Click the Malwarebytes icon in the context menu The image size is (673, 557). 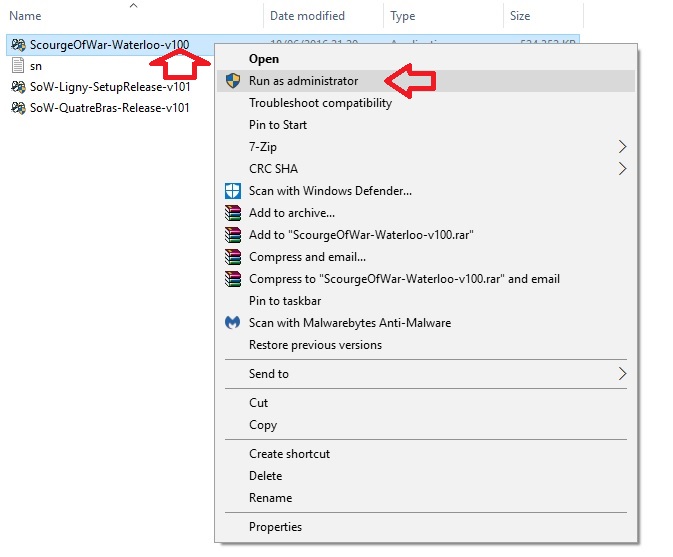pos(233,323)
